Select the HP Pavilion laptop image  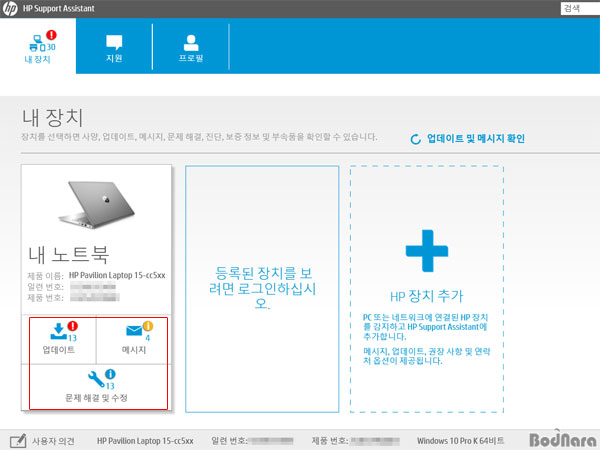[x=96, y=205]
